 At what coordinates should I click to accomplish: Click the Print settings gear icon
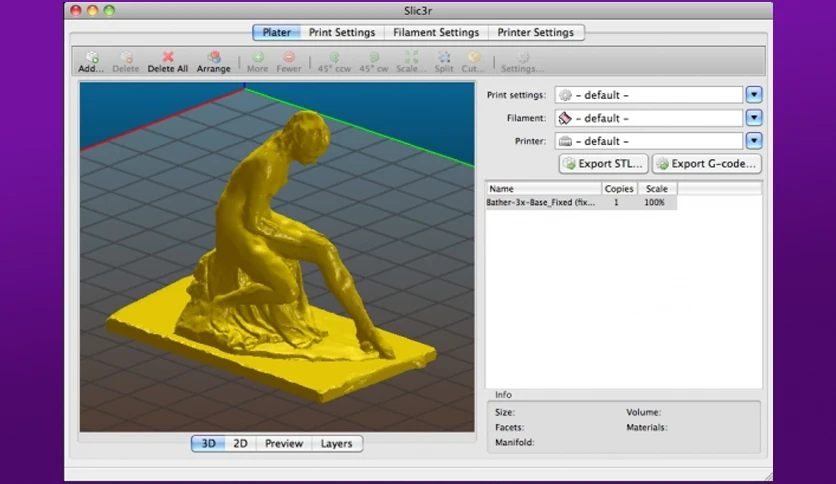coord(565,95)
